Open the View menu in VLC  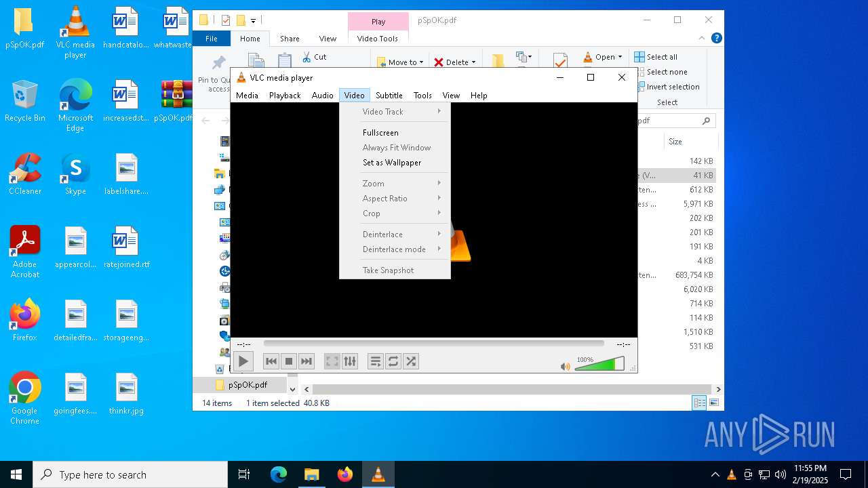(x=451, y=96)
